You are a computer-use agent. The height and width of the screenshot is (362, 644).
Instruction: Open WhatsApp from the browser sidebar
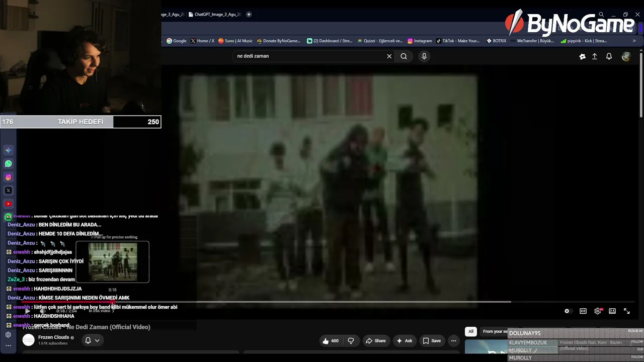pos(8,164)
